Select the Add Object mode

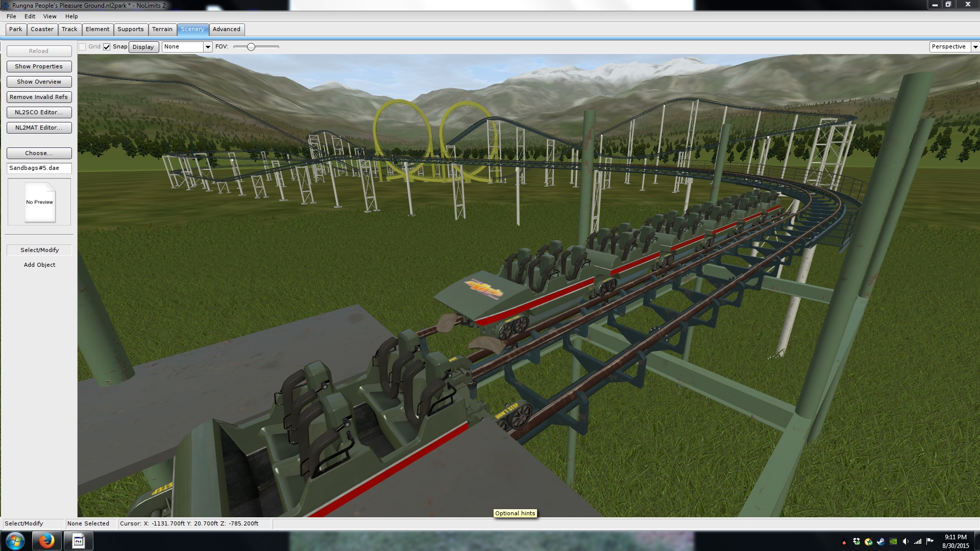[39, 265]
